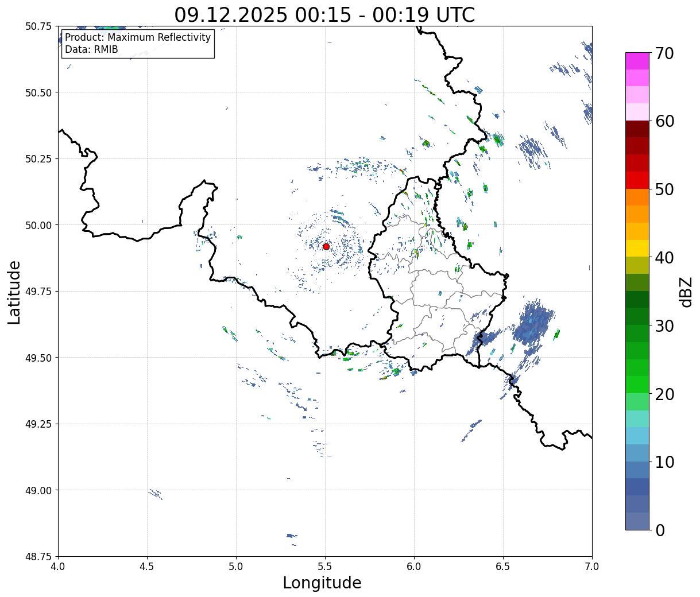Image resolution: width=700 pixels, height=597 pixels.
Task: Click the 49.25 latitude tick label
Action: coord(38,424)
